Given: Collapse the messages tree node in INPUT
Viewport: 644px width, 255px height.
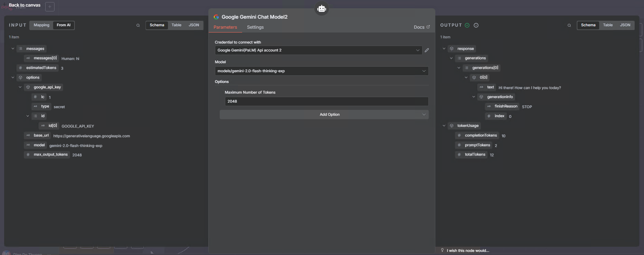Looking at the screenshot, I should tap(13, 49).
